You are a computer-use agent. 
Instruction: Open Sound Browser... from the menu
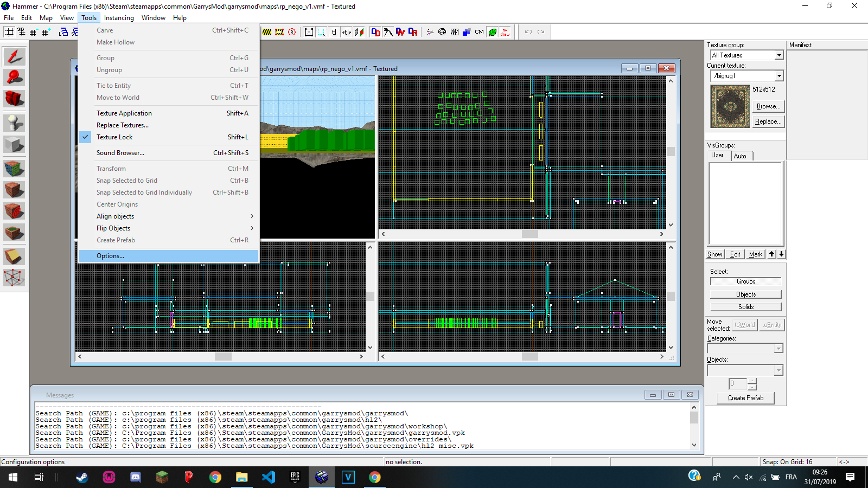click(169, 153)
